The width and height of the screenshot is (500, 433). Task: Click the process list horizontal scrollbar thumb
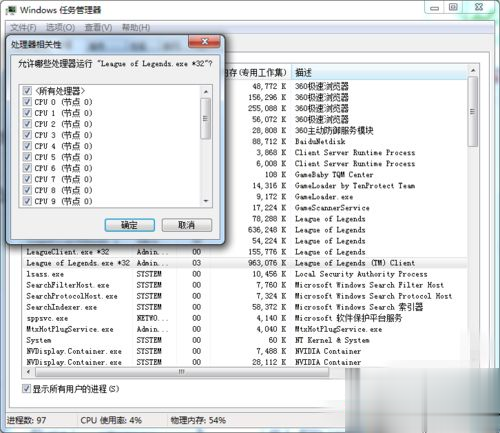pyautogui.click(x=182, y=372)
